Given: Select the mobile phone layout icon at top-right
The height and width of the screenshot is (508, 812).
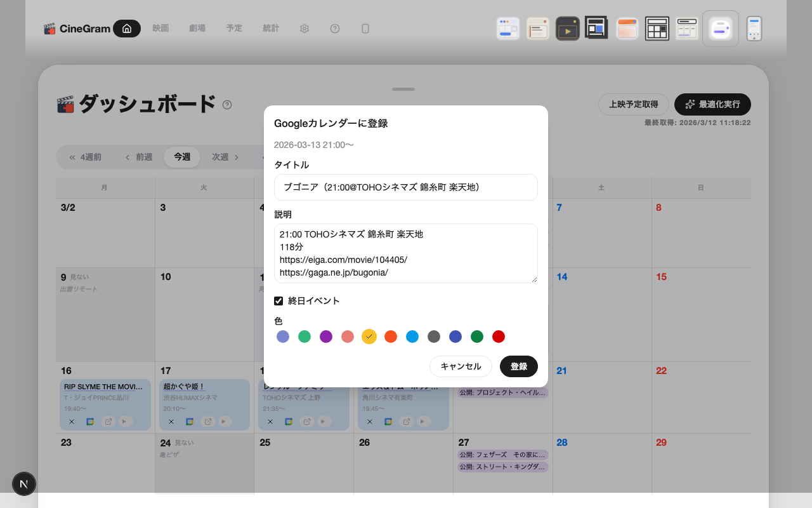Looking at the screenshot, I should pyautogui.click(x=754, y=28).
